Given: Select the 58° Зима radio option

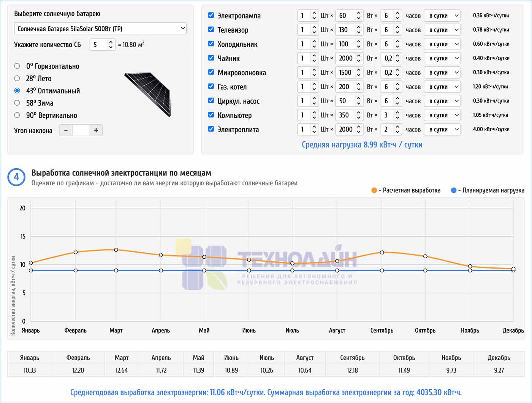Looking at the screenshot, I should click(x=17, y=103).
